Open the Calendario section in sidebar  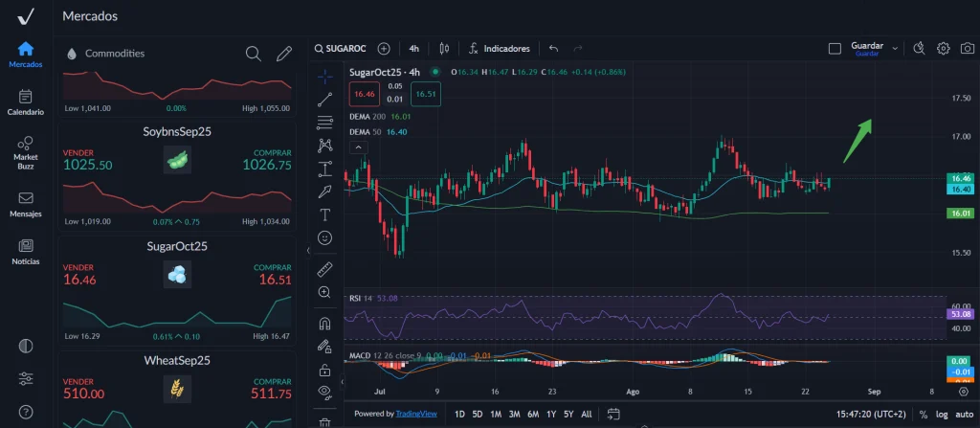point(26,102)
